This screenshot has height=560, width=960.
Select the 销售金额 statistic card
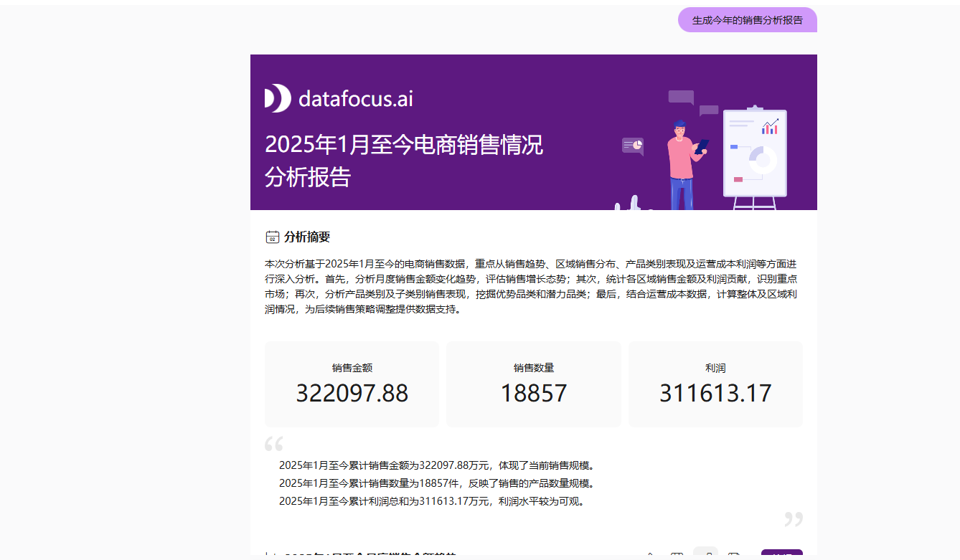coord(352,384)
